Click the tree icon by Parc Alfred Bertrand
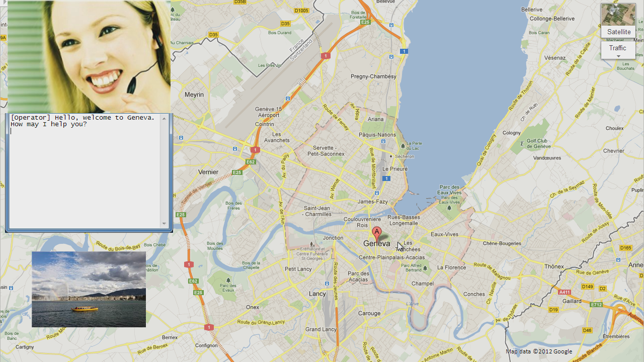The image size is (644, 362). pyautogui.click(x=426, y=267)
